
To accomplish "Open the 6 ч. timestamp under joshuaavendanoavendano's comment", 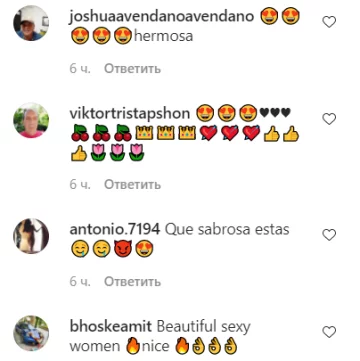I will click(x=80, y=69).
